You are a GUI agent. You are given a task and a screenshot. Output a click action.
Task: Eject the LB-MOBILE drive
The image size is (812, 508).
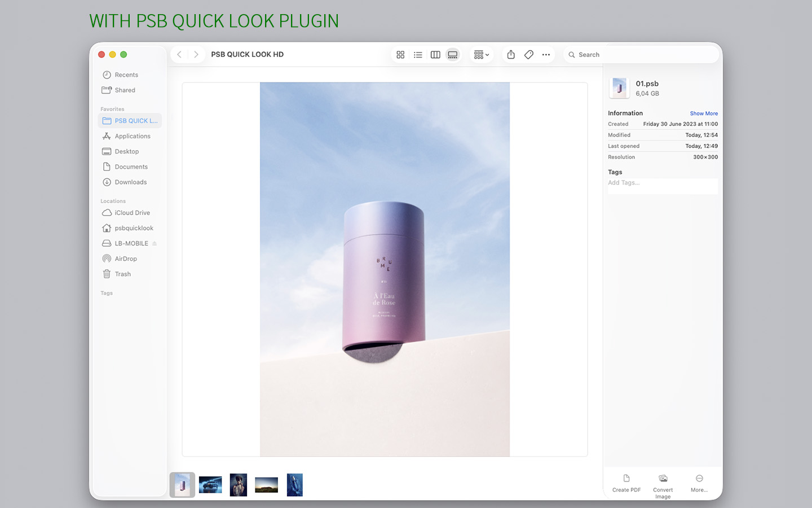155,244
